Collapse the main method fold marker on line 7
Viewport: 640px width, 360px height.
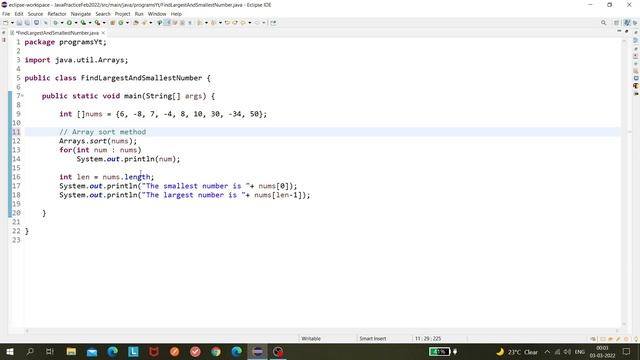(x=22, y=96)
